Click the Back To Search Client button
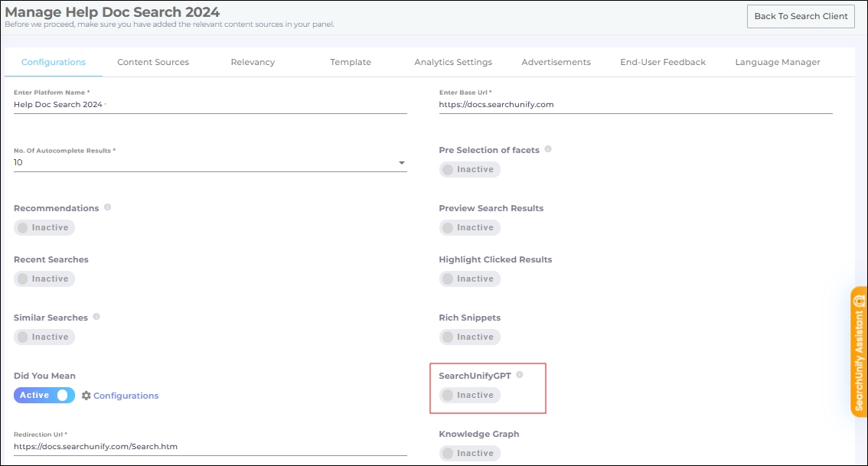The width and height of the screenshot is (868, 466). pos(801,17)
